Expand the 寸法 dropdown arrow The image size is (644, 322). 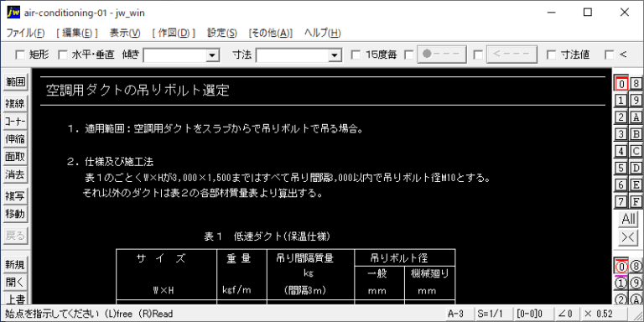pyautogui.click(x=335, y=55)
